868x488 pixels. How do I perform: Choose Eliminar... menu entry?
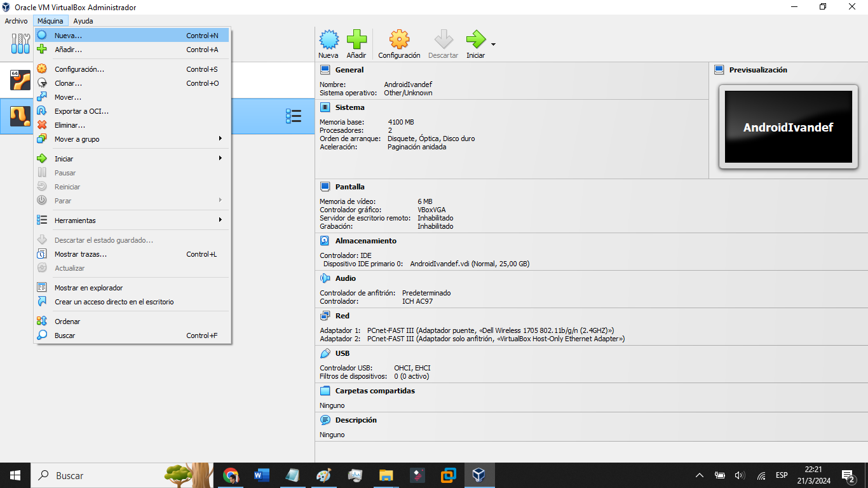point(132,125)
